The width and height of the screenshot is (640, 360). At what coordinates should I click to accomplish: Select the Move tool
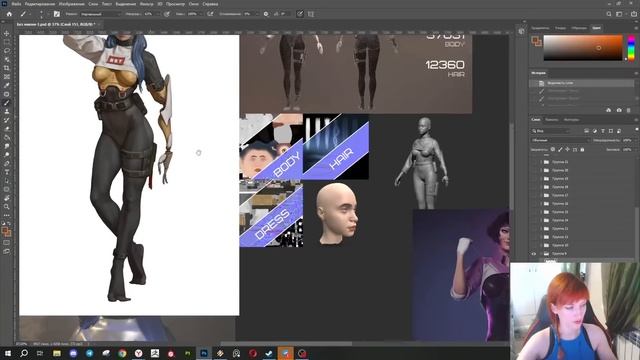click(7, 33)
